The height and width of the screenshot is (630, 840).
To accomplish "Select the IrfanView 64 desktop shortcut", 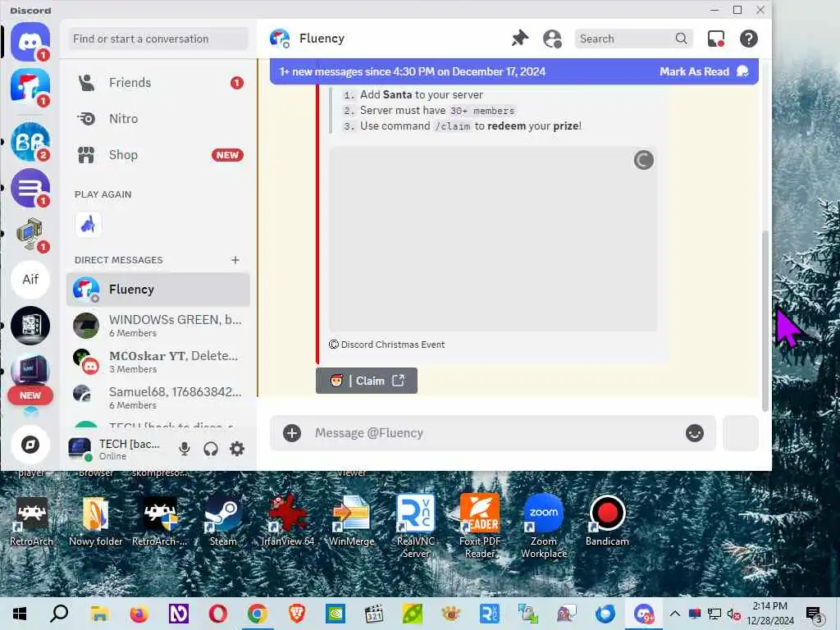I will pos(288,521).
